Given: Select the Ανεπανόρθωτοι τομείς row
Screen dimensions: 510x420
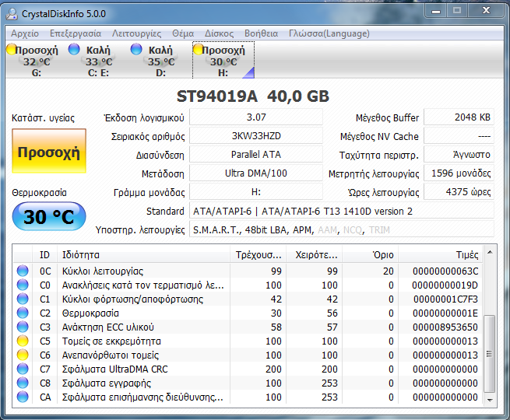Looking at the screenshot, I should point(248,355).
